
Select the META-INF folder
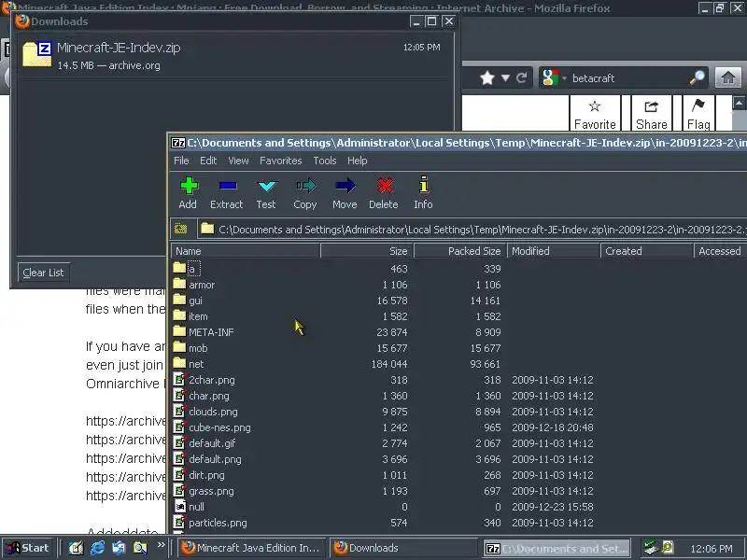(x=211, y=332)
